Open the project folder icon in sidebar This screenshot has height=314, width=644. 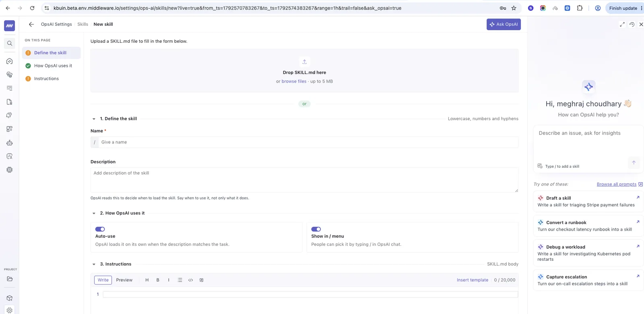10,279
